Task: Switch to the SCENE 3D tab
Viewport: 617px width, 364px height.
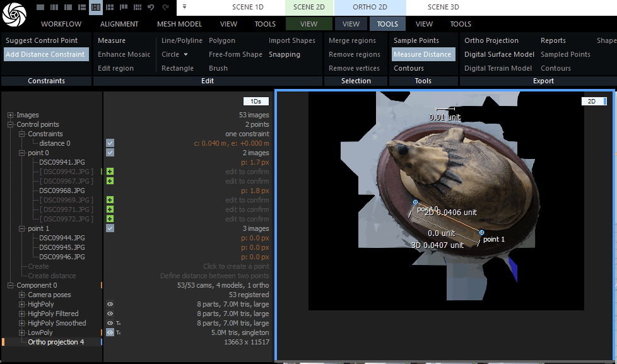Action: point(443,7)
